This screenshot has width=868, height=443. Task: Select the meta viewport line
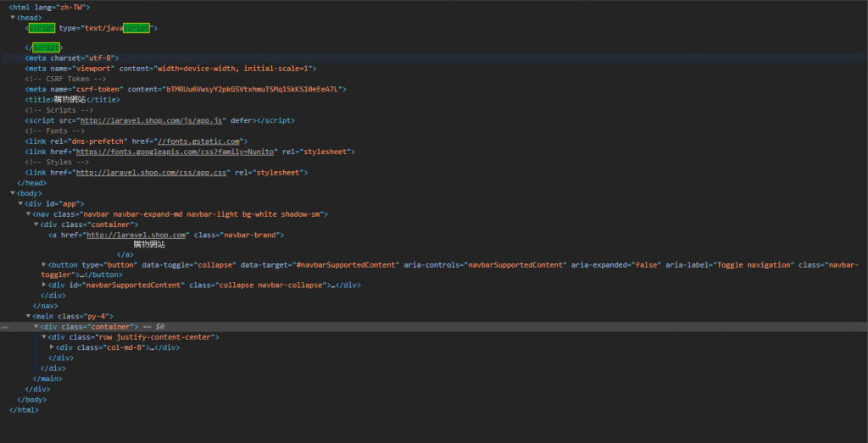tap(170, 69)
